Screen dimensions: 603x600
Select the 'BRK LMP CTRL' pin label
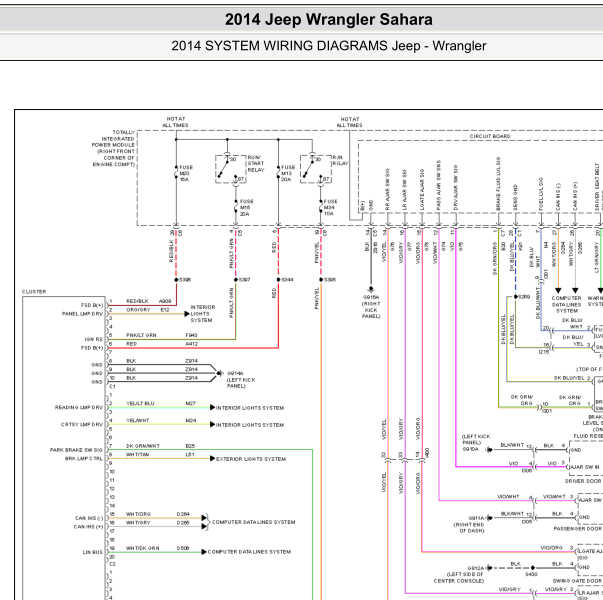84,458
